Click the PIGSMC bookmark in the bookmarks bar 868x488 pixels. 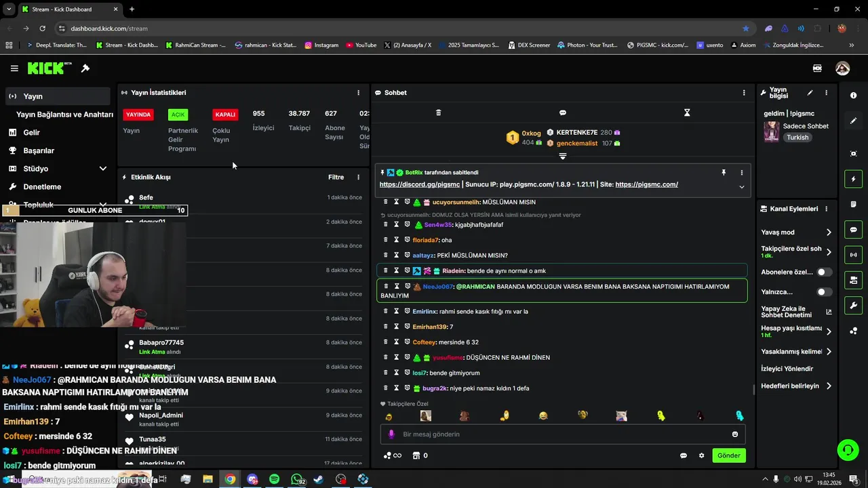pos(658,45)
